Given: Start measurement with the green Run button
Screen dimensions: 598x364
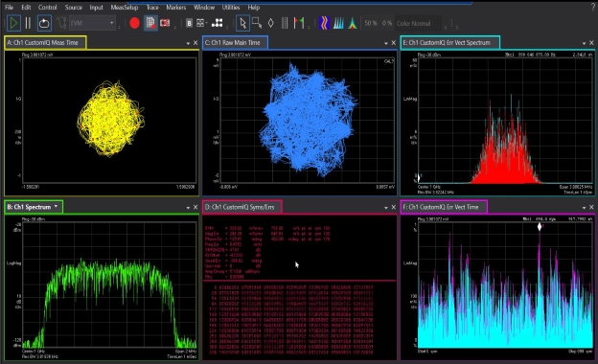Looking at the screenshot, I should pyautogui.click(x=13, y=23).
